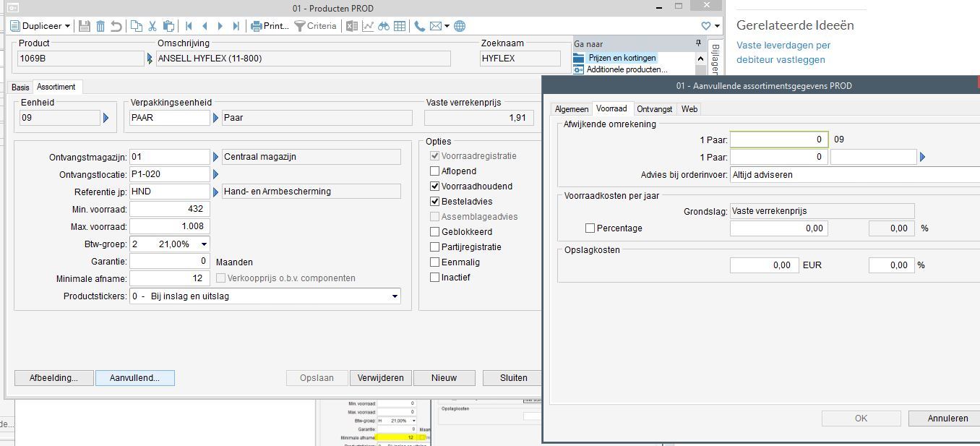980x446 pixels.
Task: Uncheck the Voorraadhoudend checkbox
Action: coord(435,186)
